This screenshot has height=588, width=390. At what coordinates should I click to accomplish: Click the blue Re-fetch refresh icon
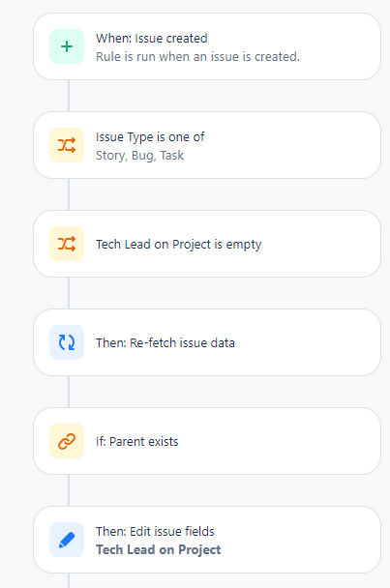pyautogui.click(x=67, y=342)
